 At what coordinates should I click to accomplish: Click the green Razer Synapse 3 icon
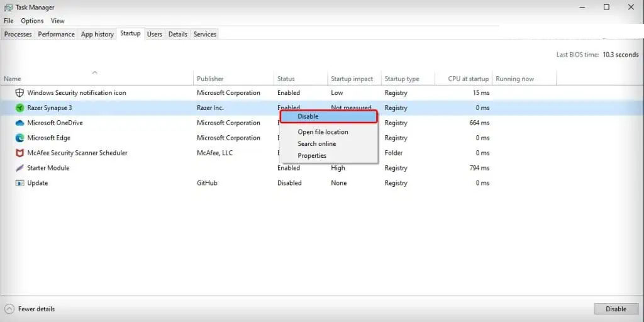point(19,108)
